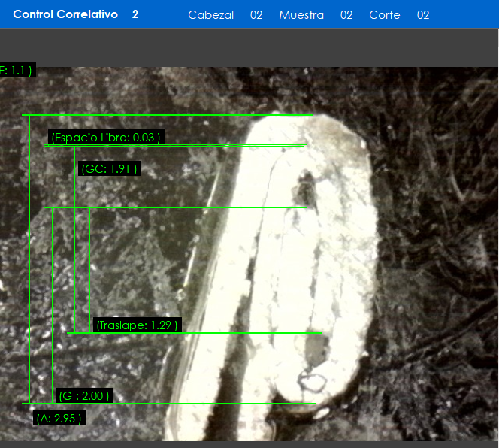
Task: Click the partially hidden E 1.1 label
Action: point(17,71)
